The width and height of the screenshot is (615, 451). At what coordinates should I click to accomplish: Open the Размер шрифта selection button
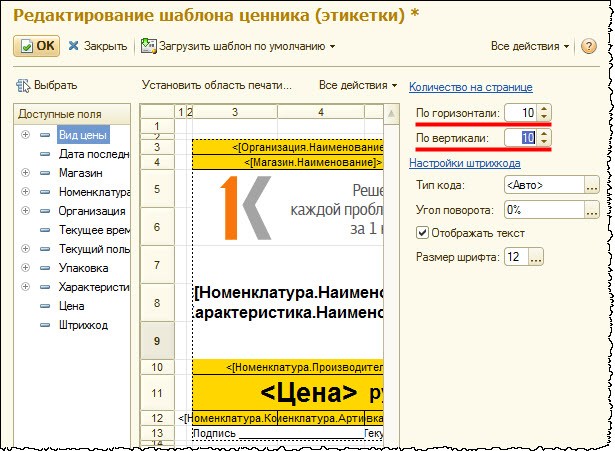536,257
